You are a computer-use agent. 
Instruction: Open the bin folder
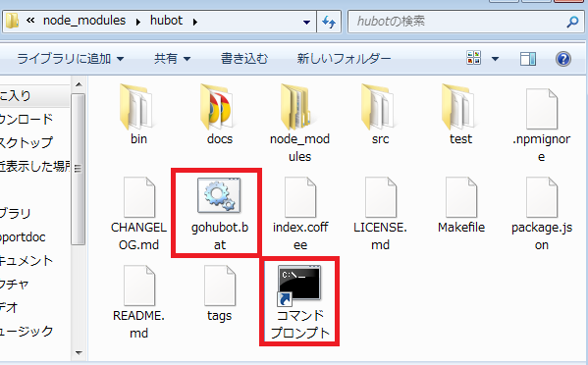click(137, 108)
